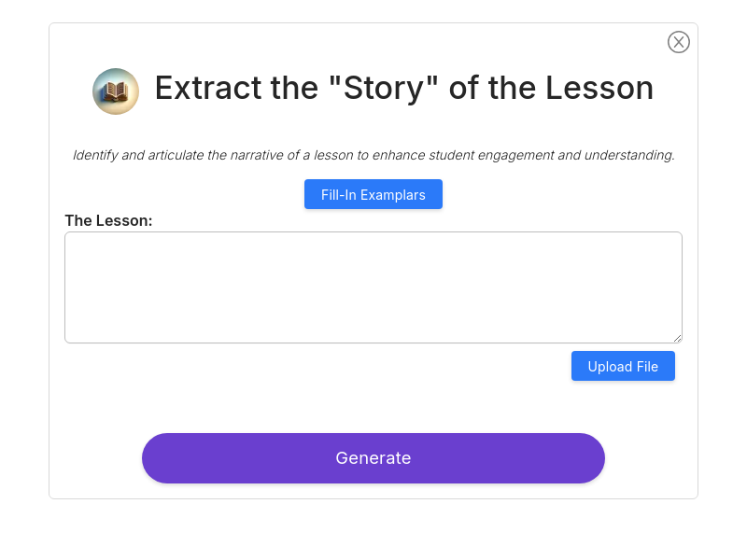The image size is (747, 560).
Task: Place cursor in the empty lesson box
Action: [x=373, y=287]
